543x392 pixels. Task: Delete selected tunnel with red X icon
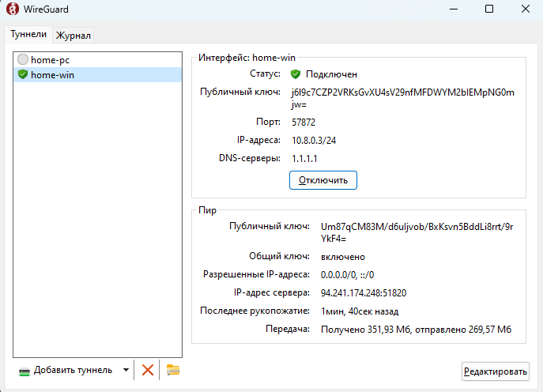pos(147,370)
